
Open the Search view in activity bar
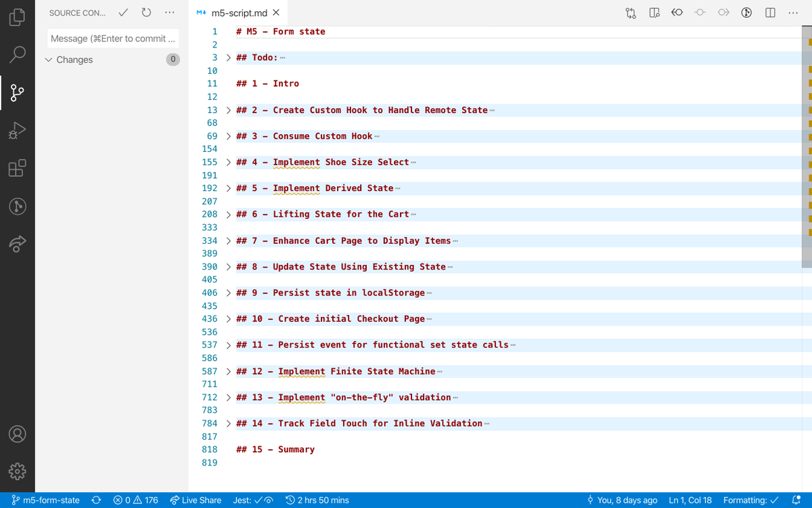[x=18, y=54]
